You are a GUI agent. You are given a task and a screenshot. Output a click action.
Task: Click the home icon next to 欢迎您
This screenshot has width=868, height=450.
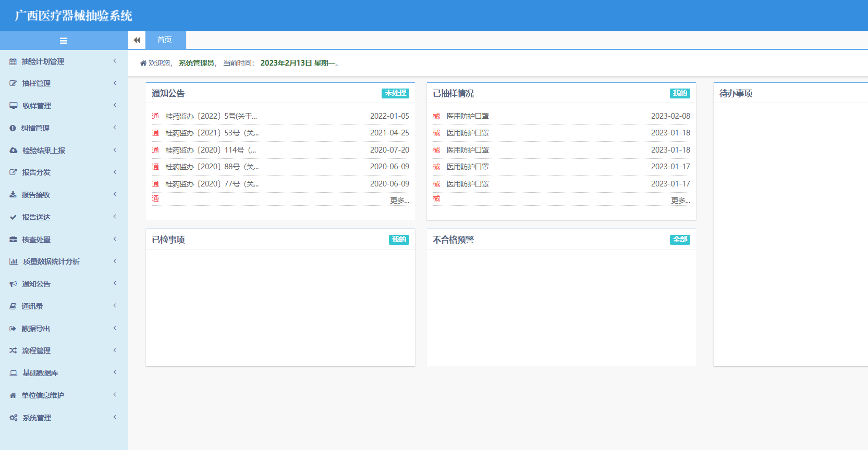(143, 63)
